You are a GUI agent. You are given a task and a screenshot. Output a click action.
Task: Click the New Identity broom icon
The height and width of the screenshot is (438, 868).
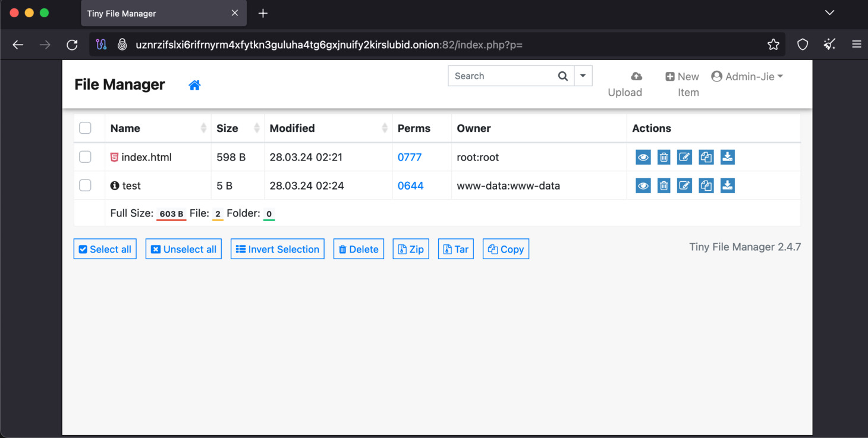click(829, 45)
